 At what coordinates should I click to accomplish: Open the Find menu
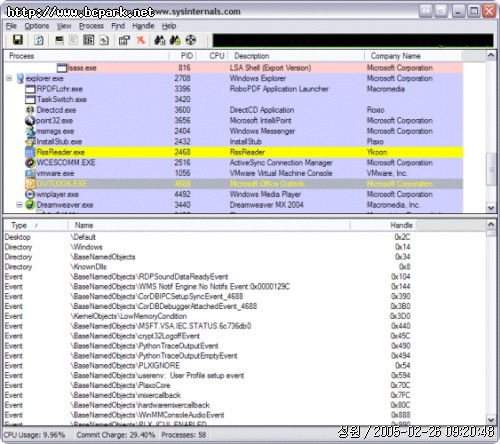tap(118, 26)
